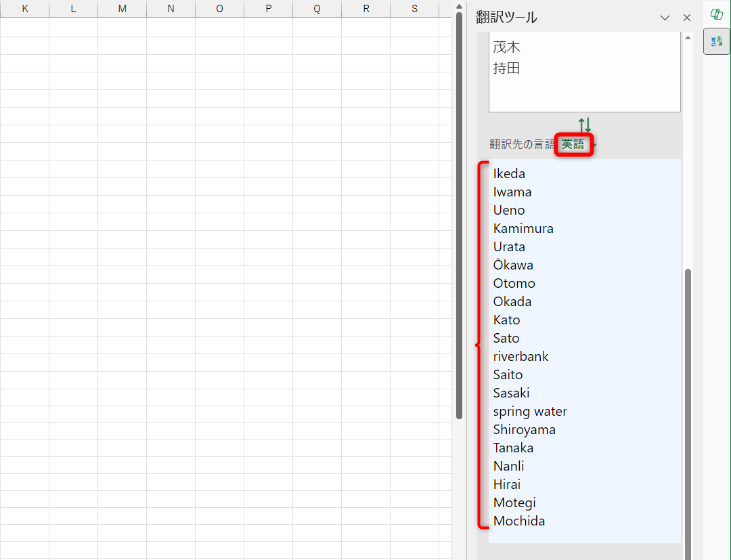Viewport: 731px width, 560px height.
Task: Click the 翻訳先の言語 label
Action: 522,144
